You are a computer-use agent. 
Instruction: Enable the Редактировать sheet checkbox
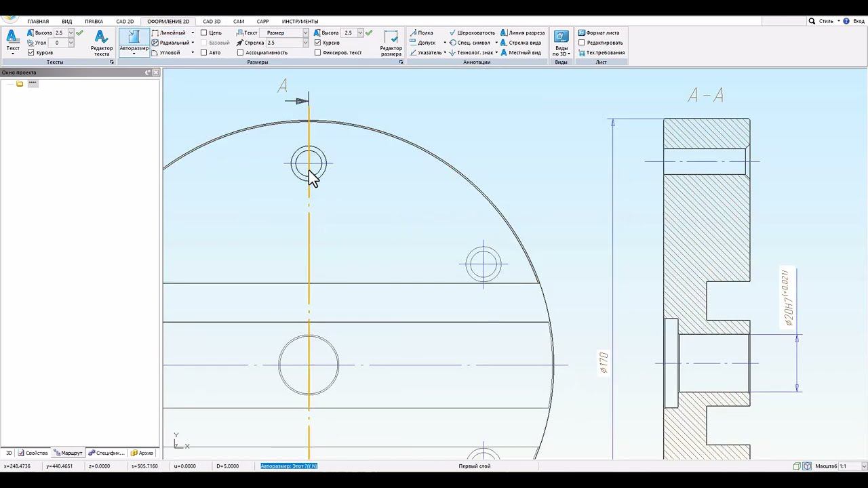[x=581, y=43]
